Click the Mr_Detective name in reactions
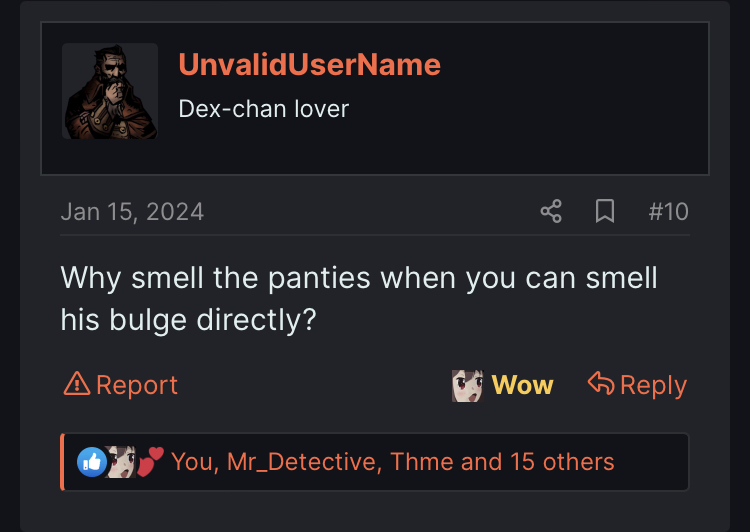750x532 pixels. coord(304,462)
